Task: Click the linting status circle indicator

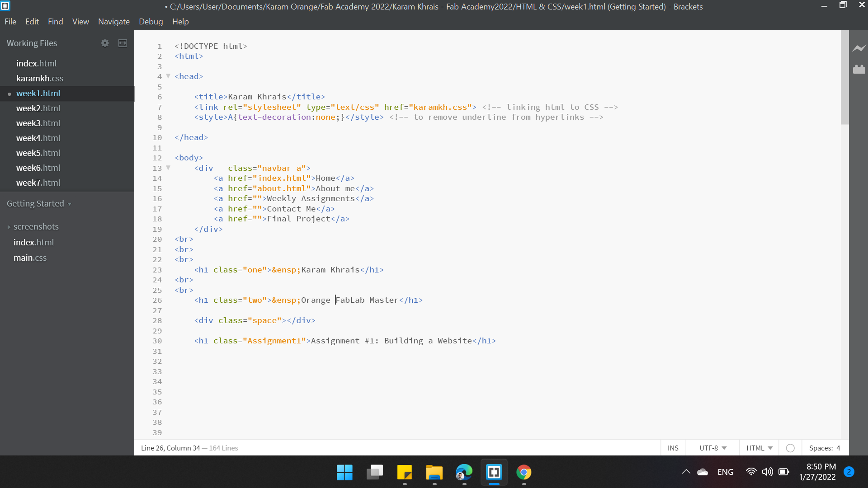Action: coord(790,448)
